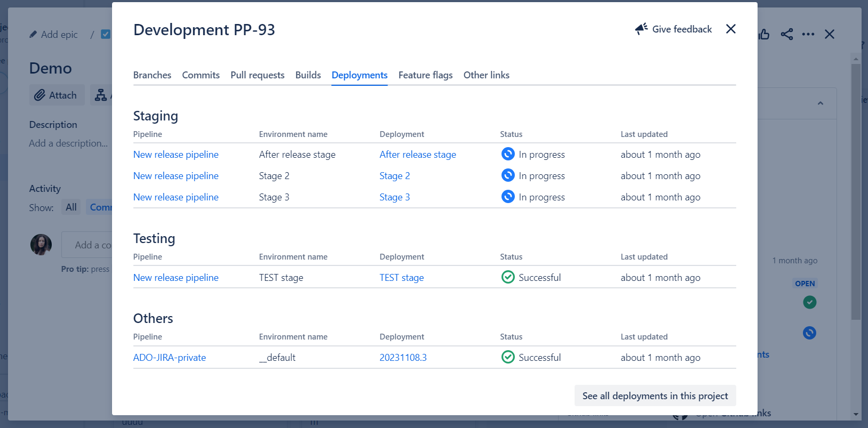868x428 pixels.
Task: Click the Add epic pencil icon
Action: click(33, 35)
